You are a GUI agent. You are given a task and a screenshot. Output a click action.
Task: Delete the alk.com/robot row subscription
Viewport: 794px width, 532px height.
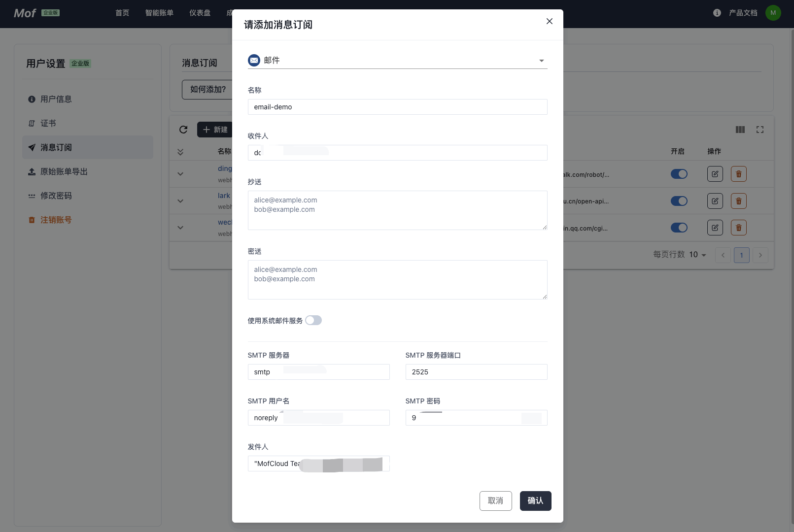click(739, 174)
